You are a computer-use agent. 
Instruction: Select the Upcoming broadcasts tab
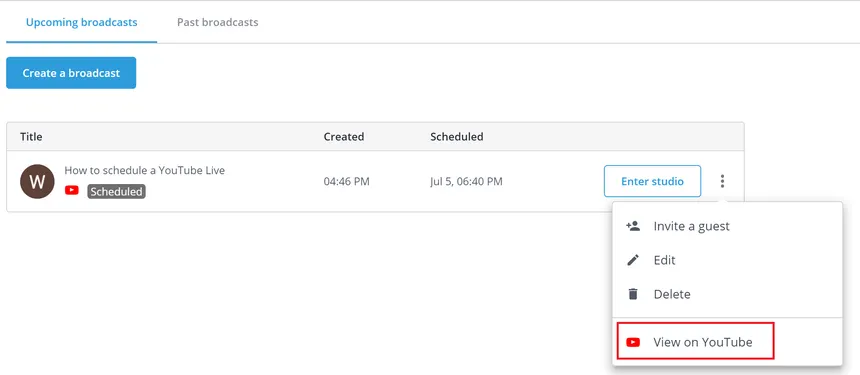point(82,22)
